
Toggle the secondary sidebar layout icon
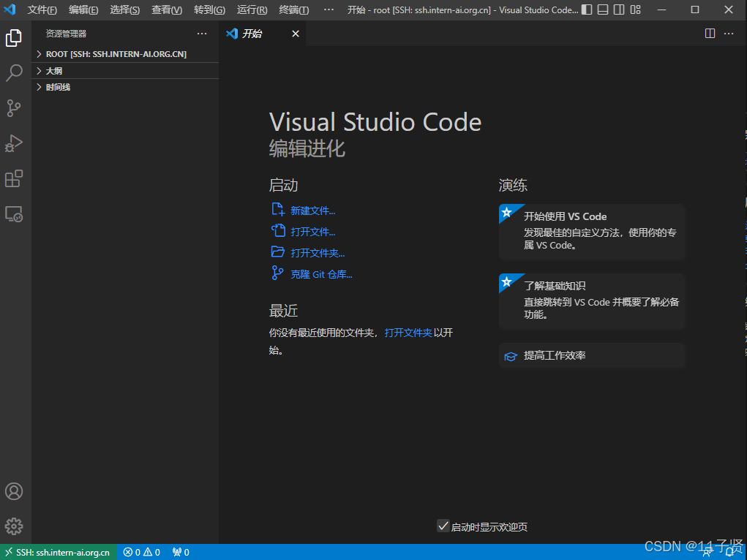pos(619,10)
